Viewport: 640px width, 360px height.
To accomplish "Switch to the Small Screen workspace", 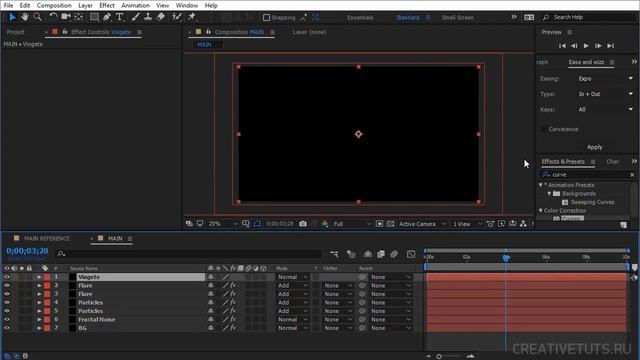I will [458, 18].
